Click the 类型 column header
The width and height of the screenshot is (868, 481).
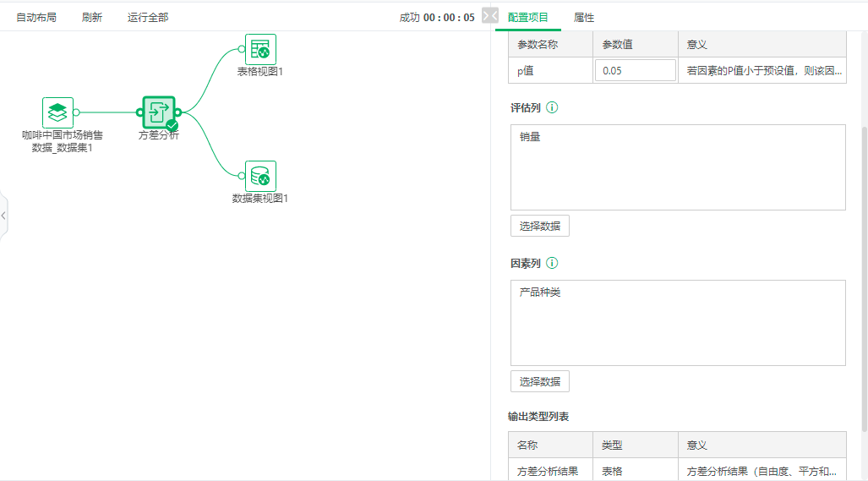coord(636,445)
